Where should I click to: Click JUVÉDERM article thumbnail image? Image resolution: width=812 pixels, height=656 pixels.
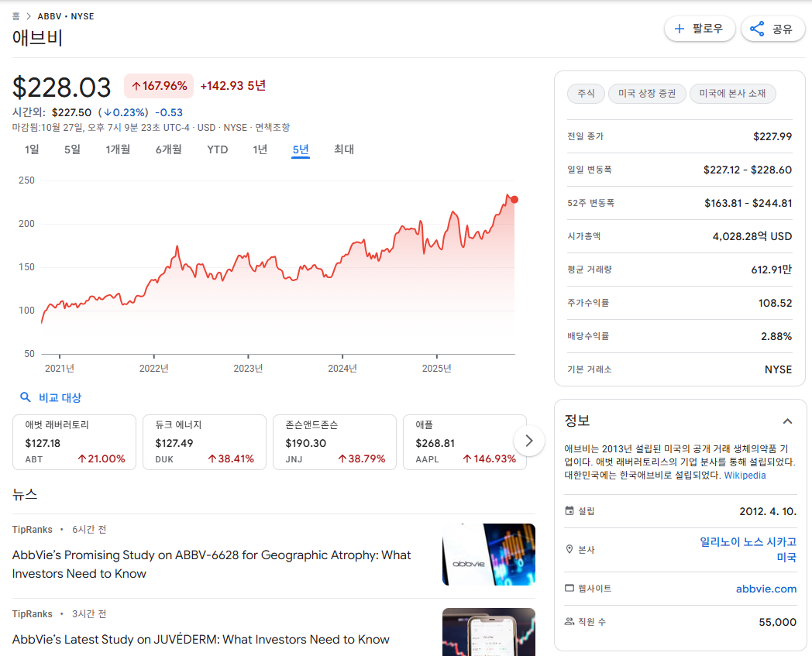[489, 632]
